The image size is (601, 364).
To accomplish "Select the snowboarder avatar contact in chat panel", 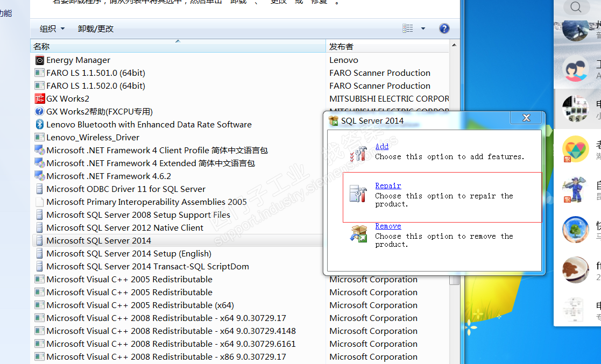I will tap(575, 30).
